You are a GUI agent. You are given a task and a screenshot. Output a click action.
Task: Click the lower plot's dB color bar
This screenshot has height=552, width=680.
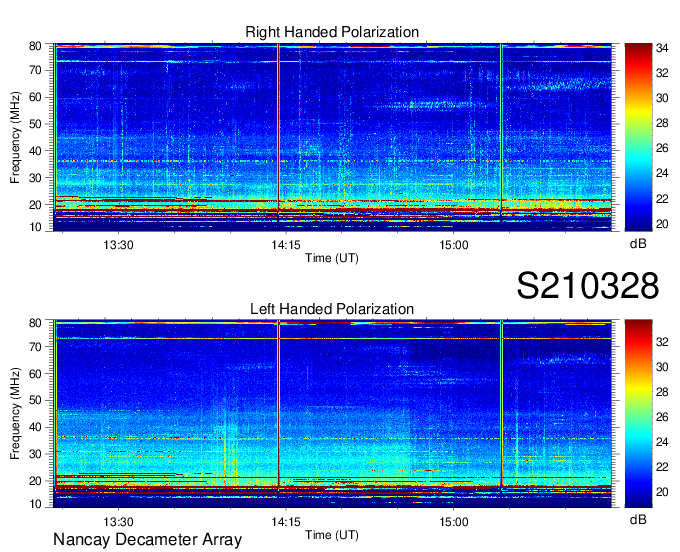tap(638, 414)
